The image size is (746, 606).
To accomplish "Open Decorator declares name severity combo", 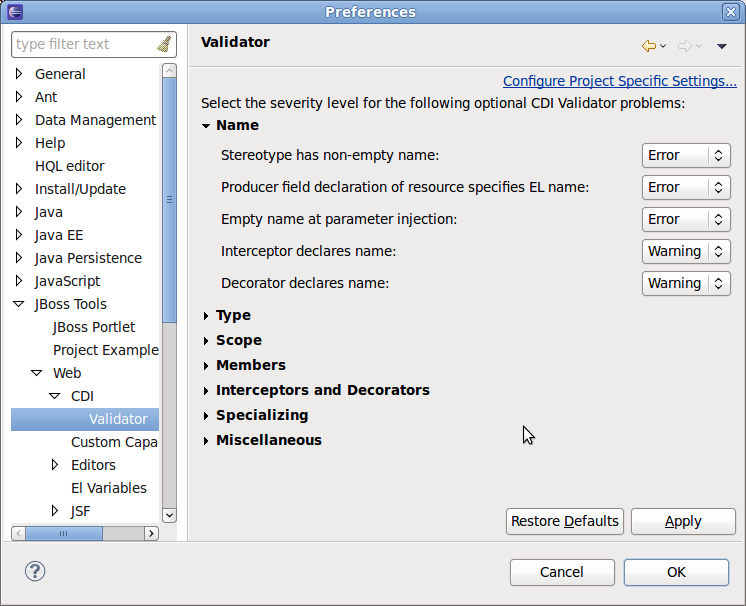I will [686, 283].
